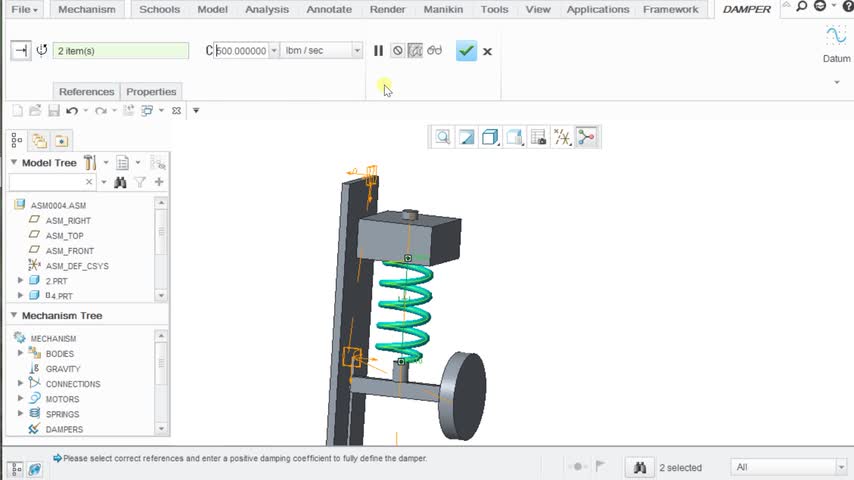
Task: Click the Open file icon
Action: (35, 111)
